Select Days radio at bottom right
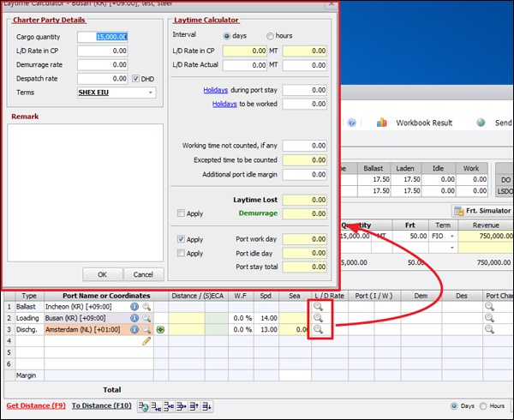The height and width of the screenshot is (420, 514). (454, 406)
